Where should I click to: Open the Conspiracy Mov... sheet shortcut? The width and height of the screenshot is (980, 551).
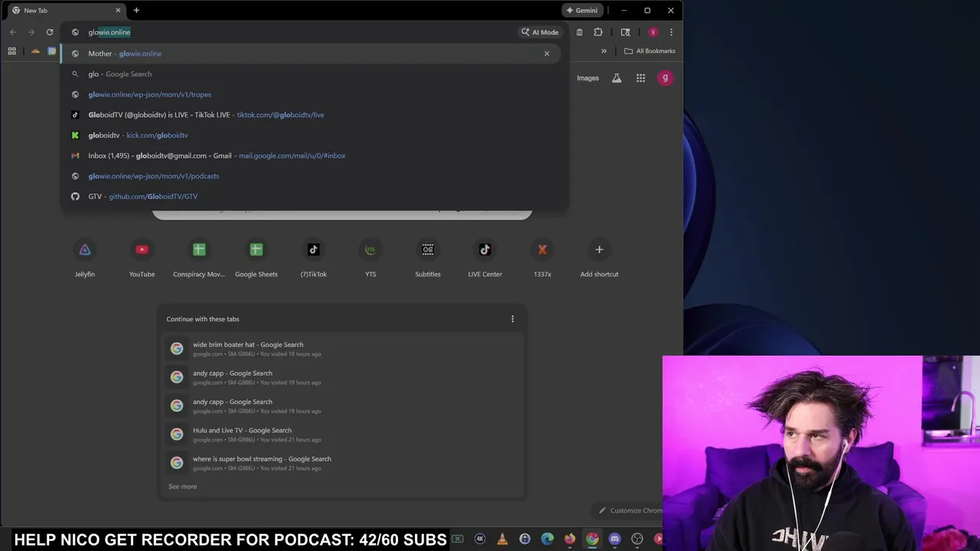coord(199,259)
